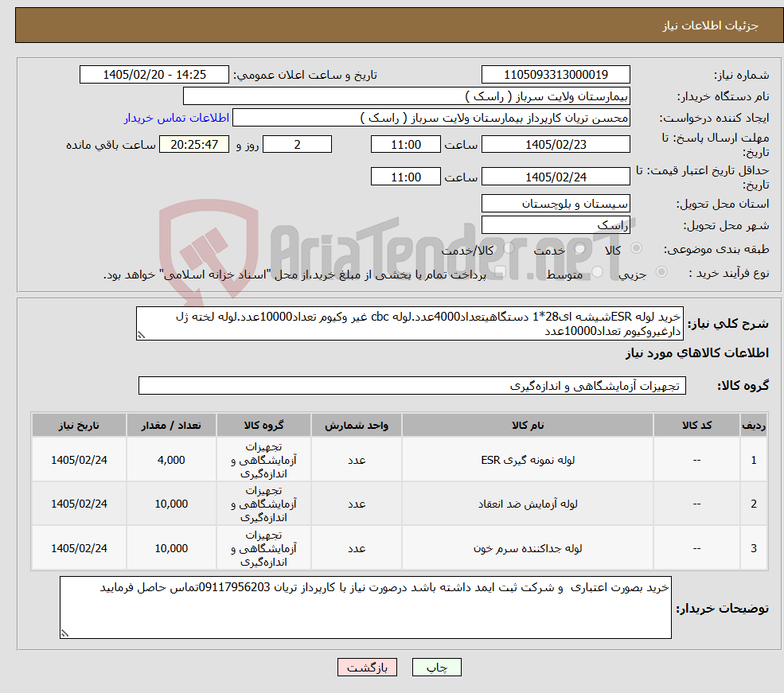The height and width of the screenshot is (693, 784).
Task: Click the کد کالا column header
Action: pos(696,425)
